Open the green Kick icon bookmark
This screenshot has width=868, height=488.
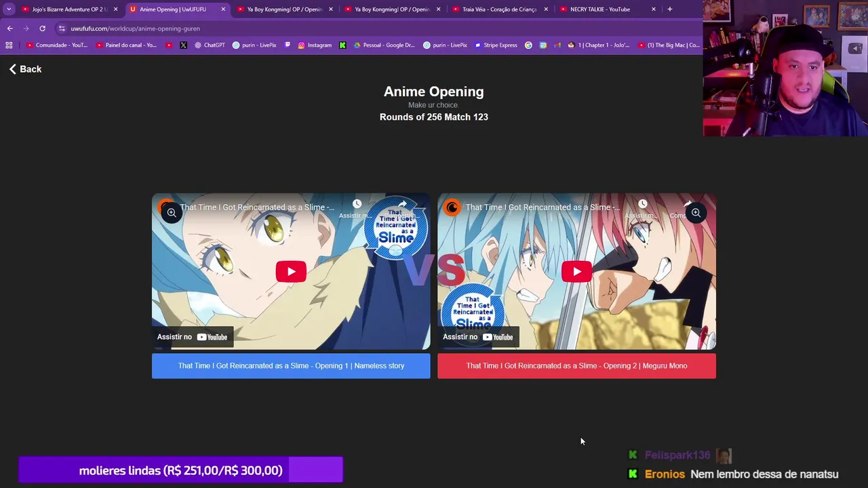tap(342, 45)
